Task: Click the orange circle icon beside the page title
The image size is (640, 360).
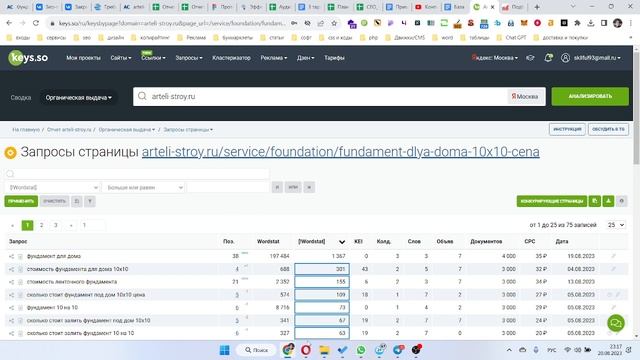Action: click(10, 153)
